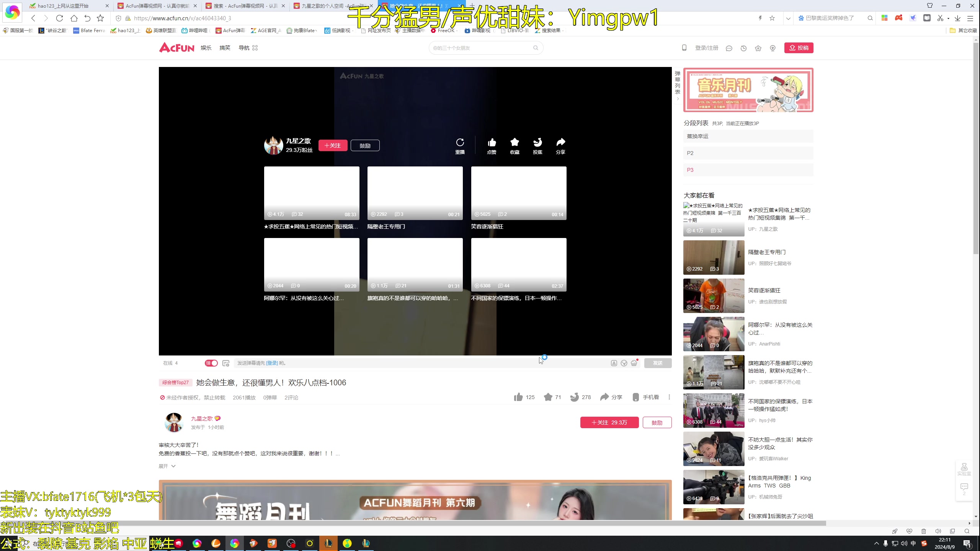The height and width of the screenshot is (551, 980).
Task: Open the Windows notification center icon
Action: [967, 543]
